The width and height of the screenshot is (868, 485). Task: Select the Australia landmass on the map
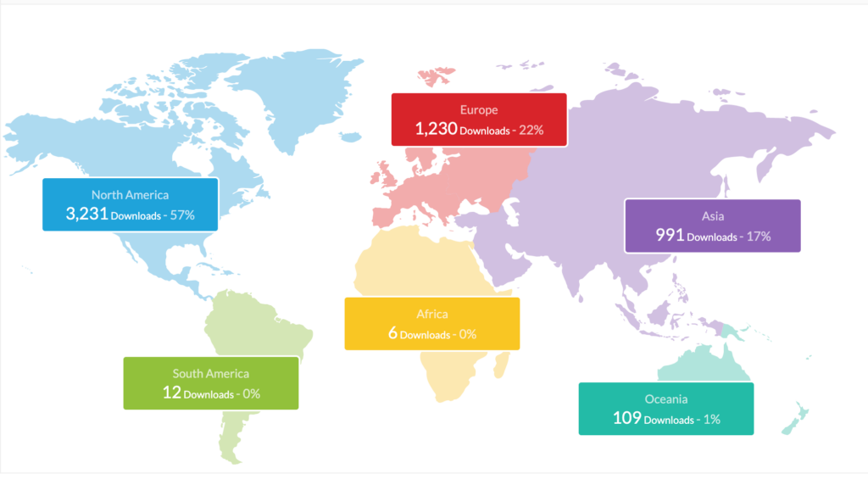[704, 363]
